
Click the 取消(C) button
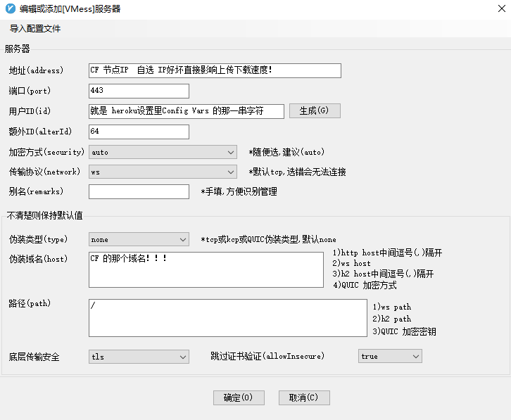(304, 398)
